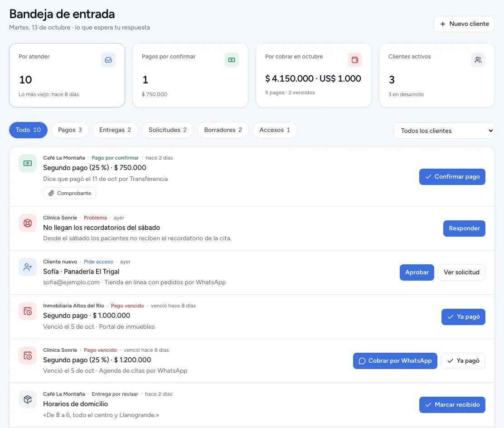Click the title No llegan los recordatorios del sábado
This screenshot has width=504, height=428.
coord(102,228)
